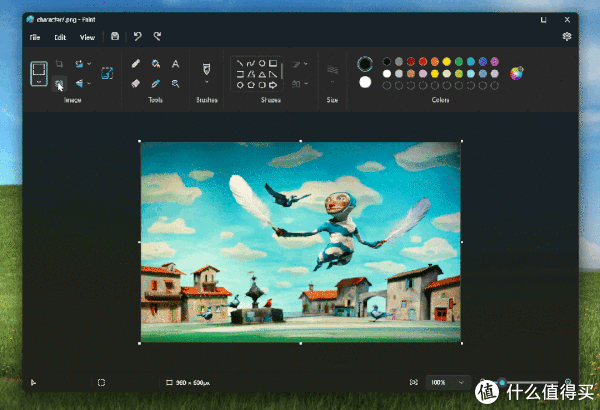Pick the white swatch in palette second row
The image size is (600, 410).
coord(387,73)
